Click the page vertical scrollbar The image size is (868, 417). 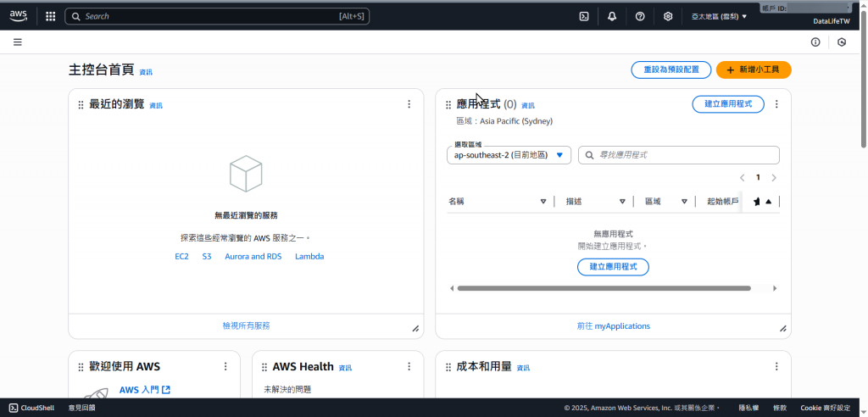click(x=864, y=79)
